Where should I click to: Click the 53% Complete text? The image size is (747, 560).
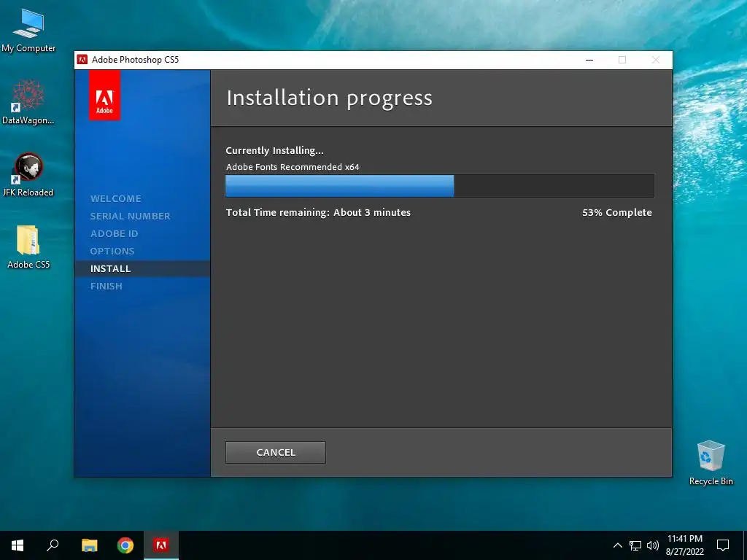click(617, 212)
